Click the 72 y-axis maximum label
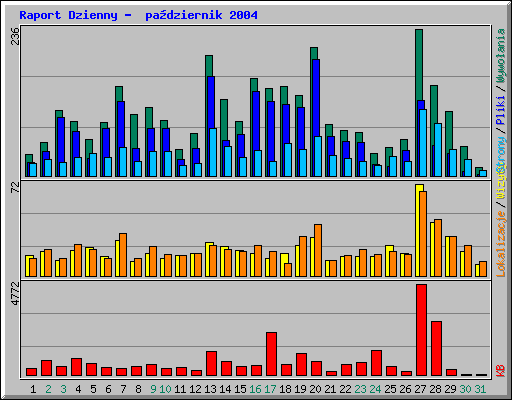 [x=15, y=188]
